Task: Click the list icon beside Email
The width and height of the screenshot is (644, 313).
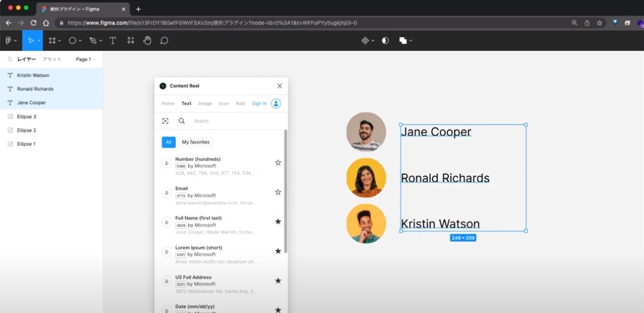Action: (166, 193)
